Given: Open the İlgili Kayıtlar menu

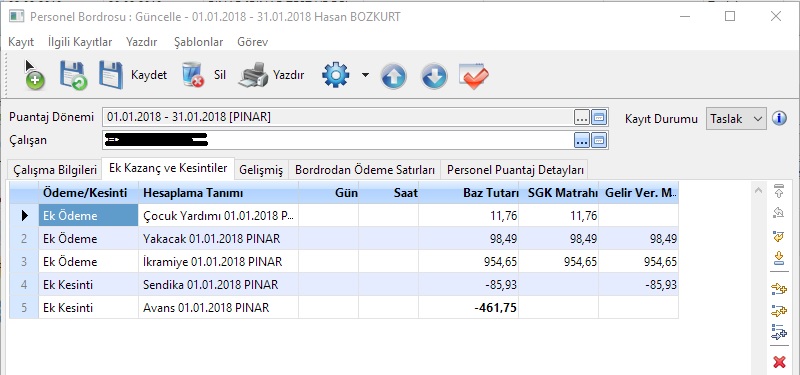Looking at the screenshot, I should pos(80,42).
